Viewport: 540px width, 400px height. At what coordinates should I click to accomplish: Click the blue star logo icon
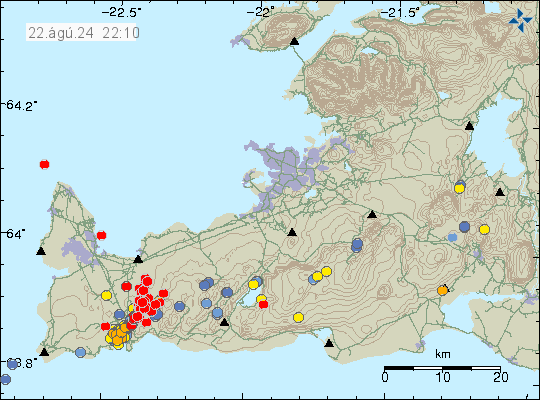520,20
